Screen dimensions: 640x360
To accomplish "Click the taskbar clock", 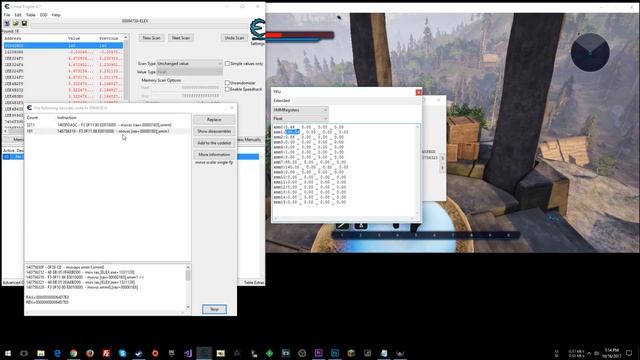I will (611, 353).
